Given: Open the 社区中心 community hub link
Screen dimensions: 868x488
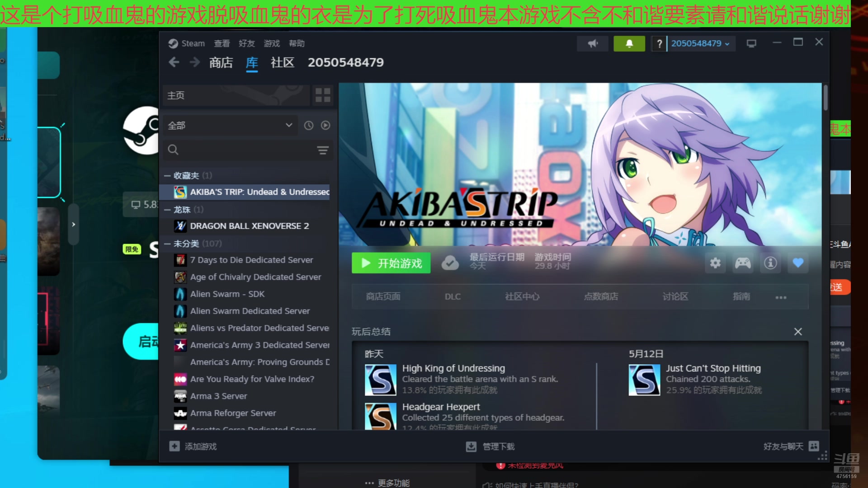Looking at the screenshot, I should [x=522, y=297].
